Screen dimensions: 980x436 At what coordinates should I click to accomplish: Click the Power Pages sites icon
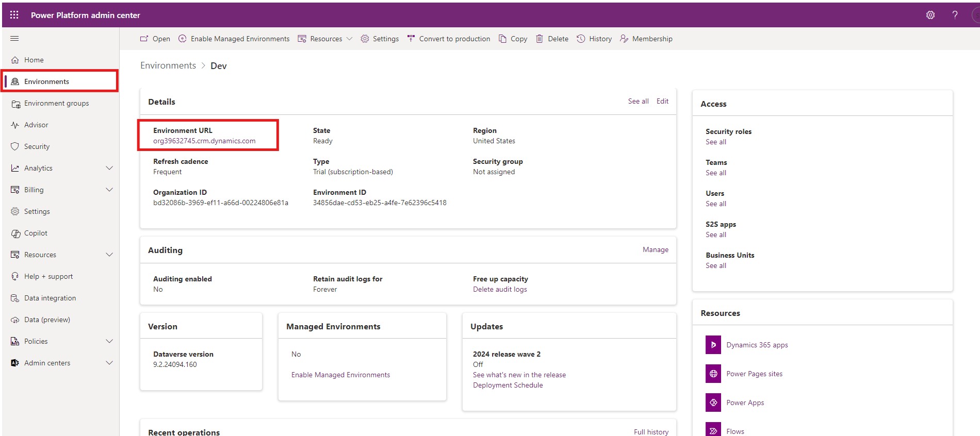pyautogui.click(x=713, y=374)
